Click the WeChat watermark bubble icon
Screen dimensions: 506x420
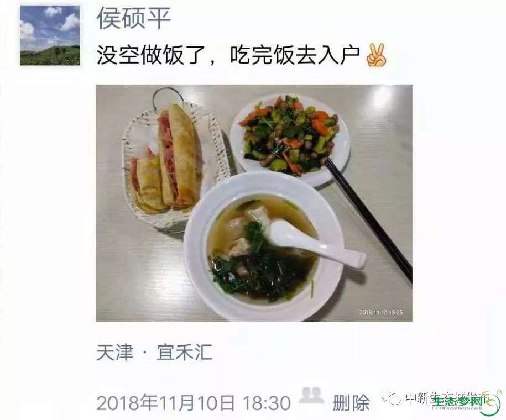(391, 398)
